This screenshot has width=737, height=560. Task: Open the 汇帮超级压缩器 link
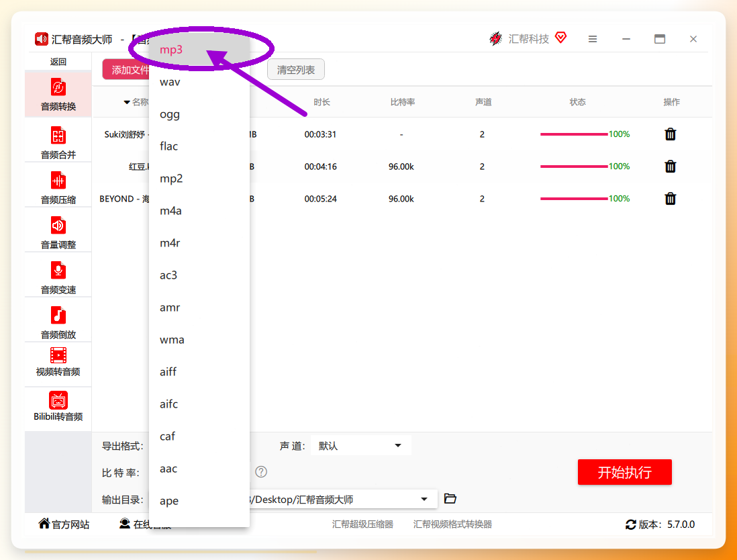coord(362,524)
